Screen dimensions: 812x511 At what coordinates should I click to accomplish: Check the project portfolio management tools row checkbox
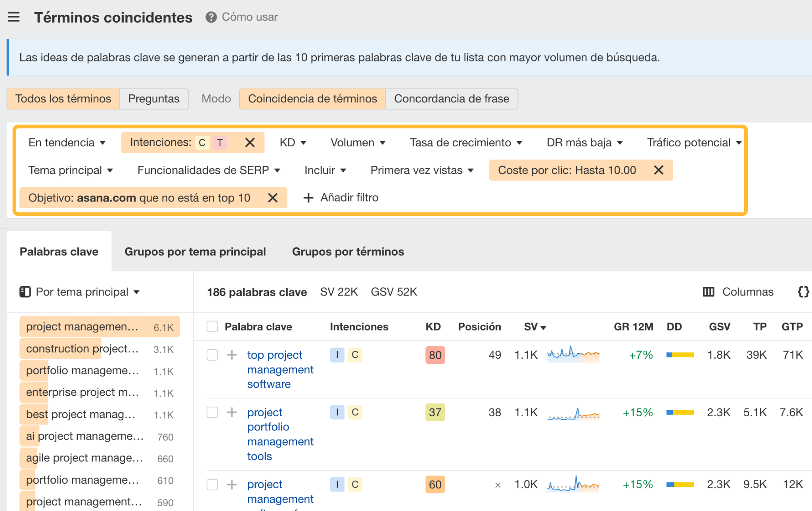(x=212, y=413)
